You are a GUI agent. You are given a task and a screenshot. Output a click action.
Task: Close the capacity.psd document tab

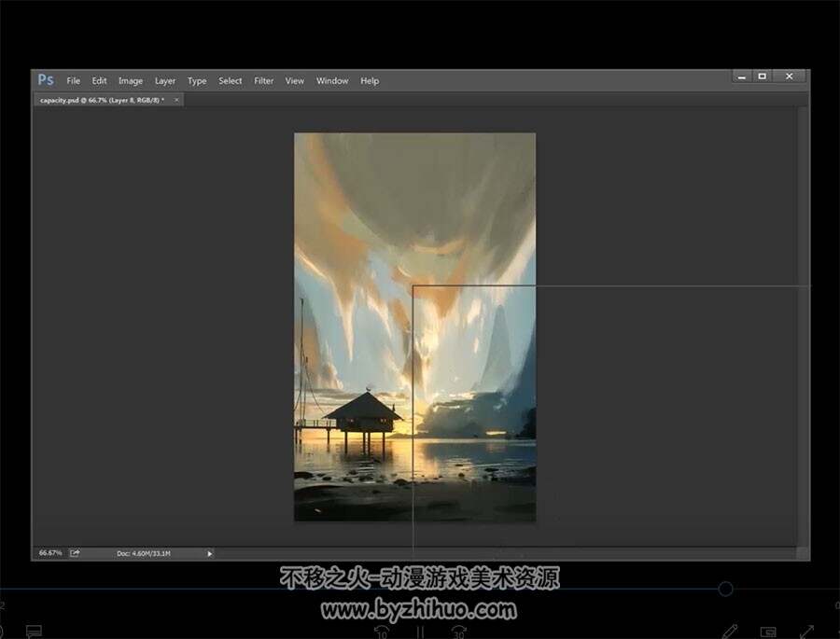click(x=176, y=100)
